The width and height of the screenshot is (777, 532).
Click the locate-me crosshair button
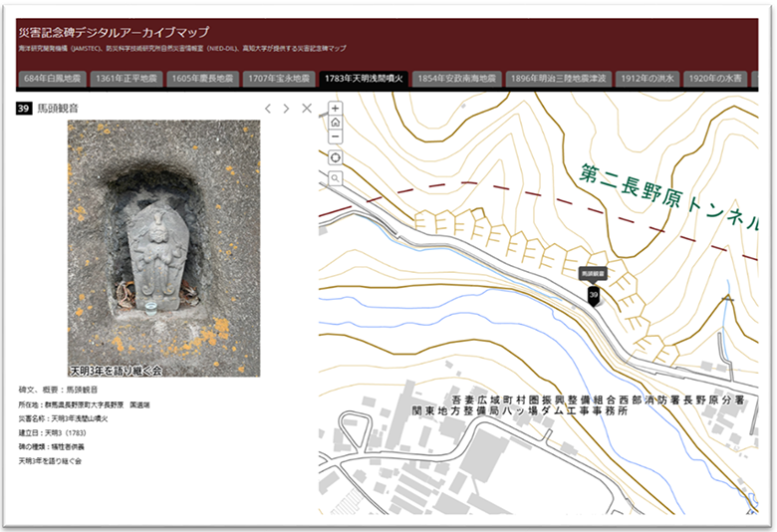click(335, 157)
